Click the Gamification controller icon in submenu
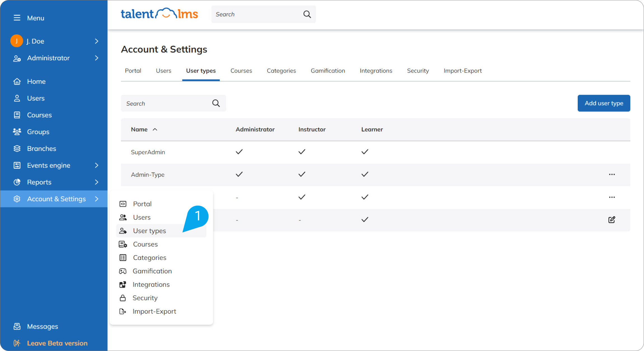 click(x=123, y=271)
